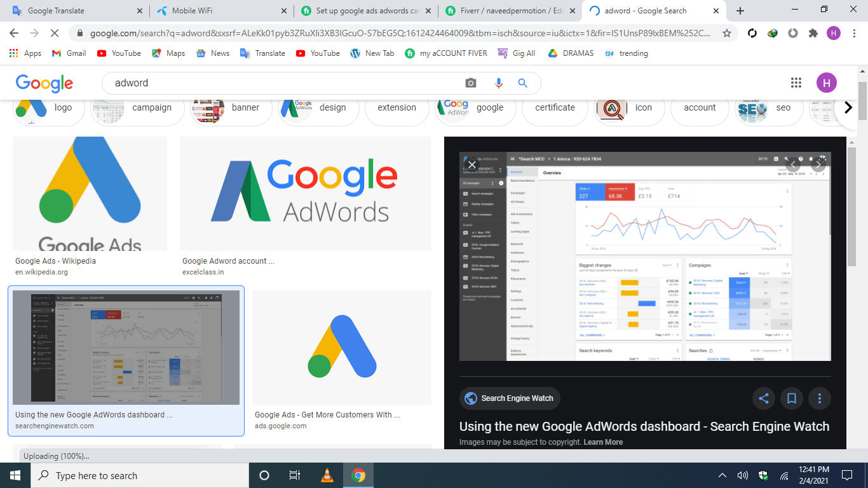This screenshot has height=488, width=868.
Task: Open the DRAMAS bookmark
Action: point(570,53)
